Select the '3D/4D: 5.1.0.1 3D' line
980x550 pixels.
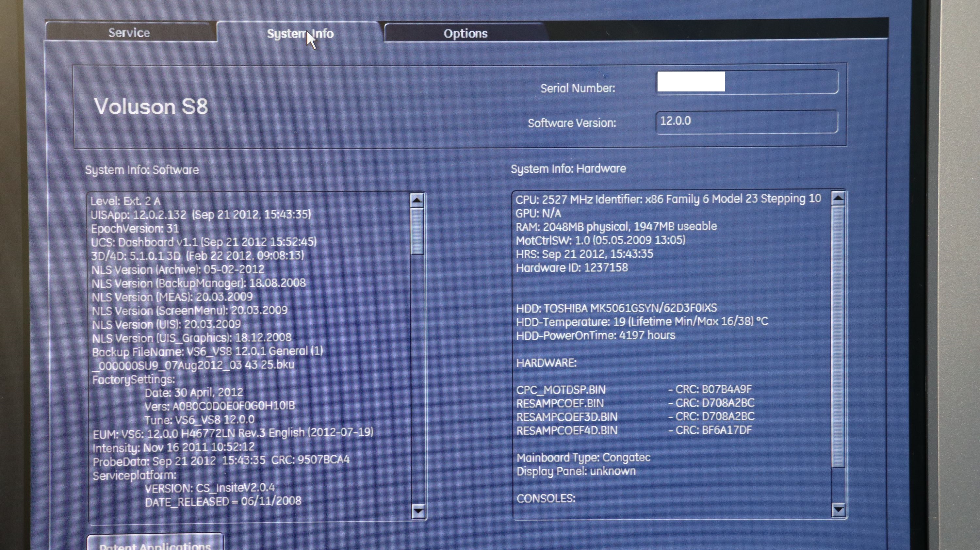[x=197, y=256]
